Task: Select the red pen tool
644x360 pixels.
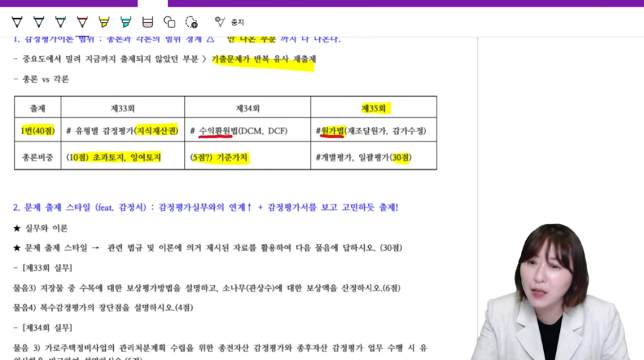Action: tap(82, 22)
